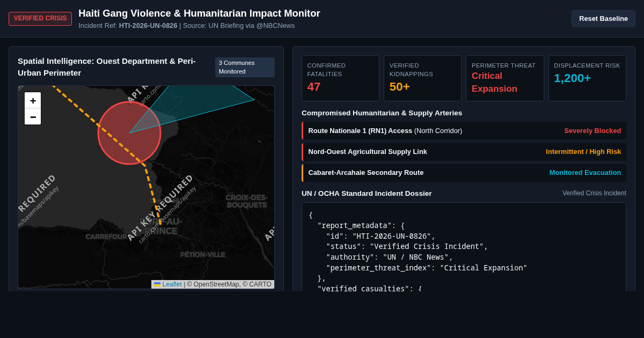Click the Cabaret-Arcahaie Secondary Route row

click(x=464, y=173)
